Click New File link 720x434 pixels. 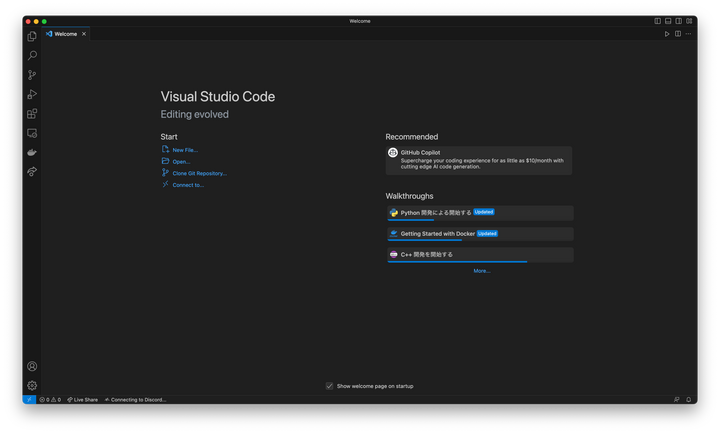[185, 150]
